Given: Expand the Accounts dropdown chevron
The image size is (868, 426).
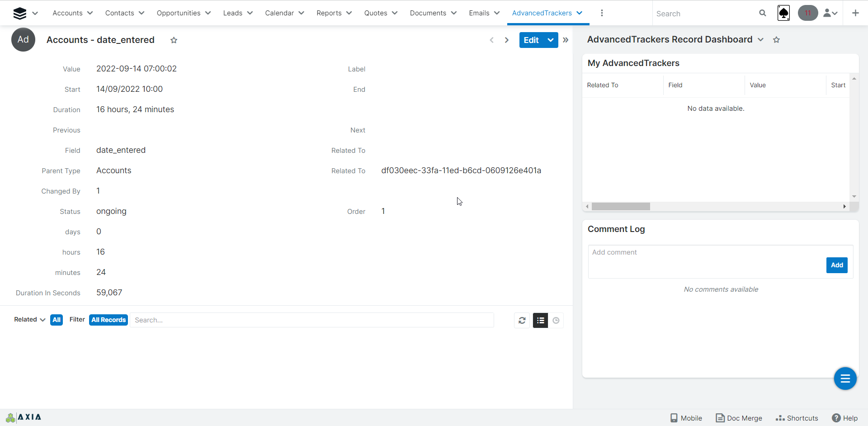Looking at the screenshot, I should click(90, 13).
